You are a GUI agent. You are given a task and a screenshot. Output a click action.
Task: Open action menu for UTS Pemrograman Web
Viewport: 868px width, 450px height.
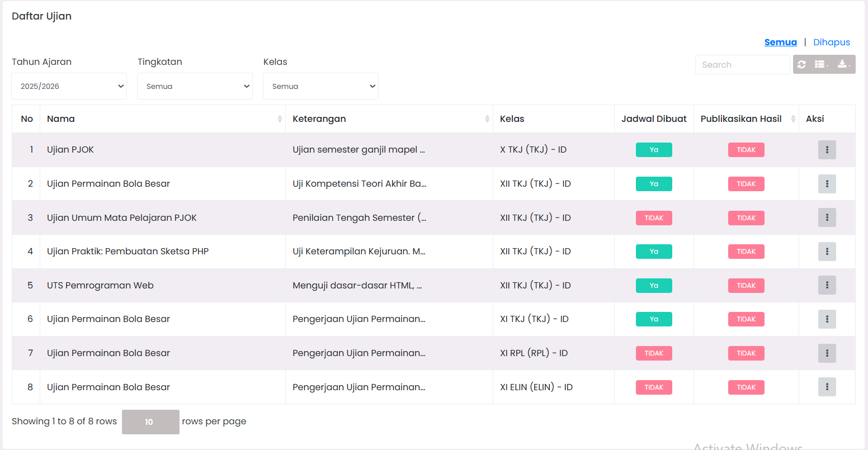(x=827, y=285)
